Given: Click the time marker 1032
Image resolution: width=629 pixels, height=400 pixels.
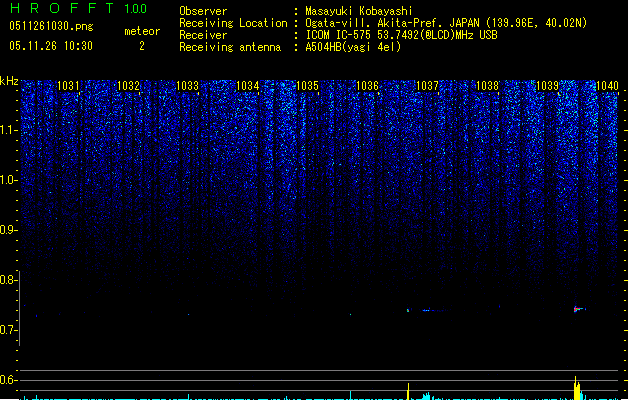Looking at the screenshot, I should point(128,85).
